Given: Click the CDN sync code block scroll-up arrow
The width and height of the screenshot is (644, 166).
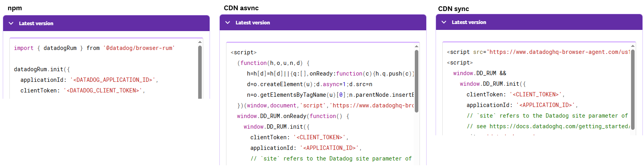Looking at the screenshot, I should [x=633, y=46].
